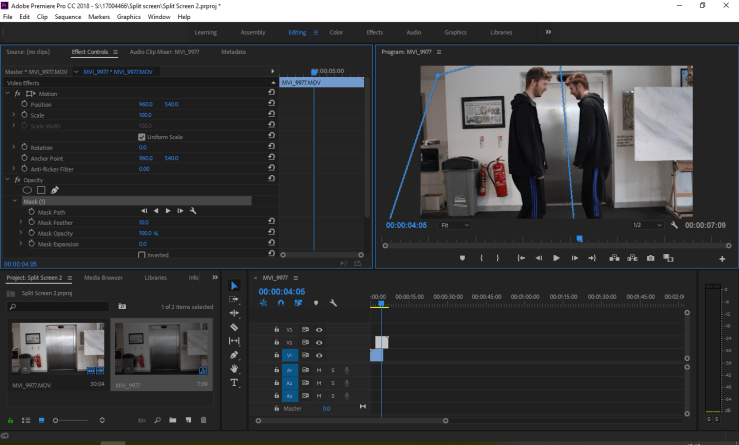Screen dimensions: 739x445
Task: Open the Fit zoom level dropdown
Action: [454, 225]
